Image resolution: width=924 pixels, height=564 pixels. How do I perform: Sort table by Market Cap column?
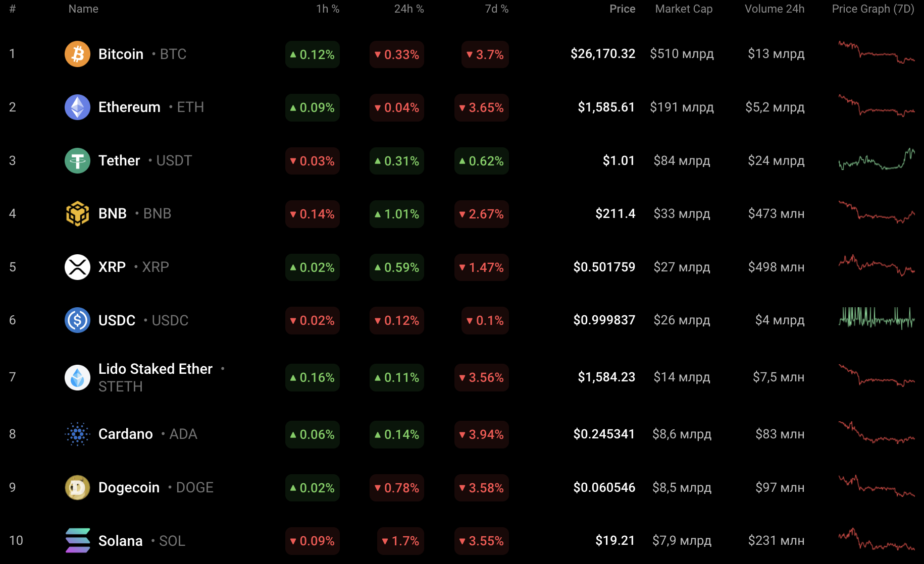click(683, 9)
